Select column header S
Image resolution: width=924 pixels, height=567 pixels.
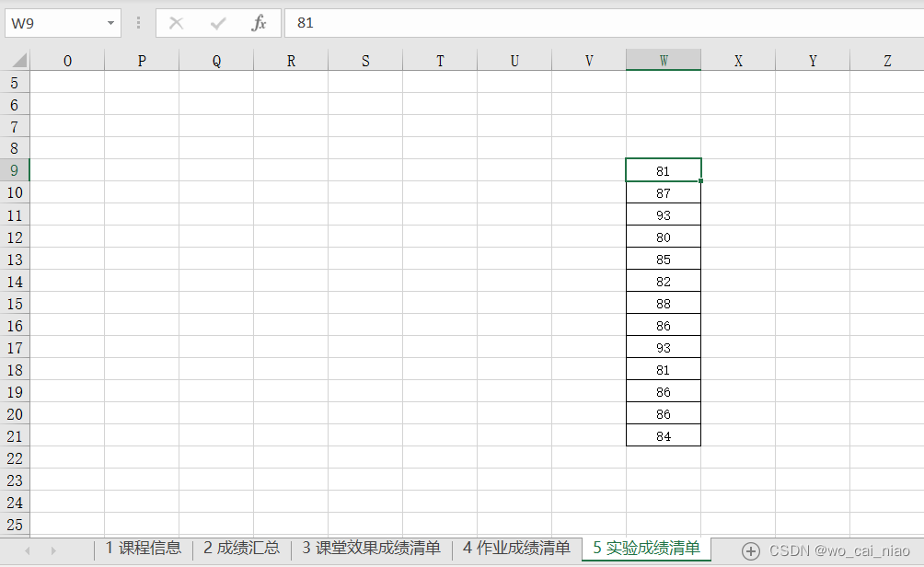[x=365, y=61]
